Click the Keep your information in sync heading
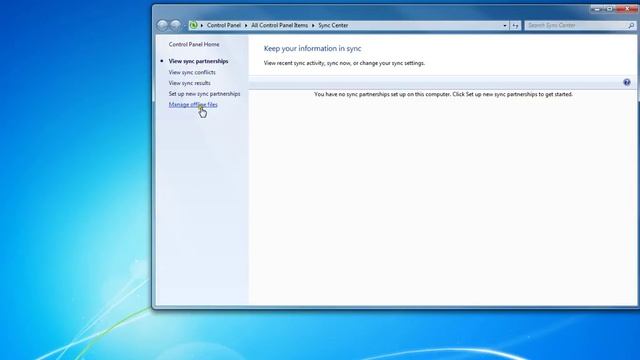 pyautogui.click(x=312, y=49)
